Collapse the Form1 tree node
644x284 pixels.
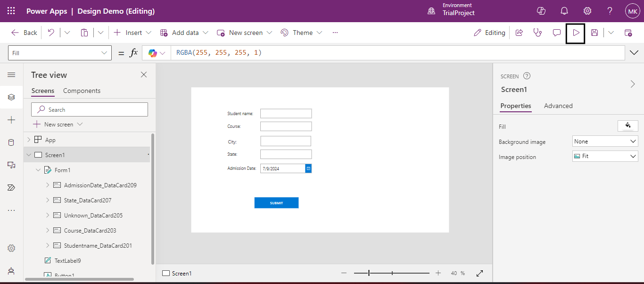(38, 170)
